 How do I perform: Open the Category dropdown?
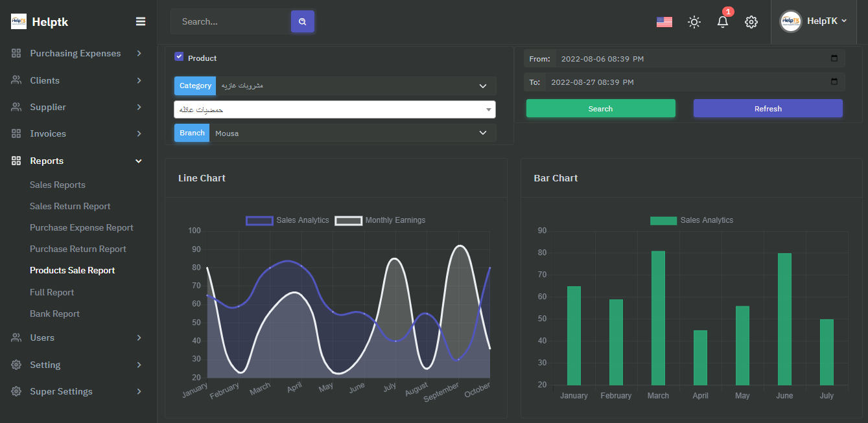click(x=355, y=86)
